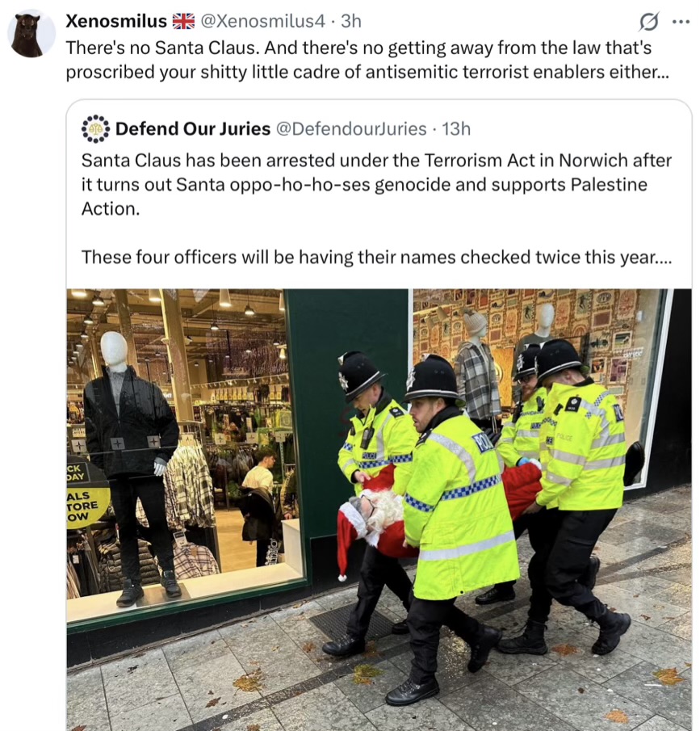
Task: Click the 13h quoted post timestamp
Action: [x=456, y=128]
